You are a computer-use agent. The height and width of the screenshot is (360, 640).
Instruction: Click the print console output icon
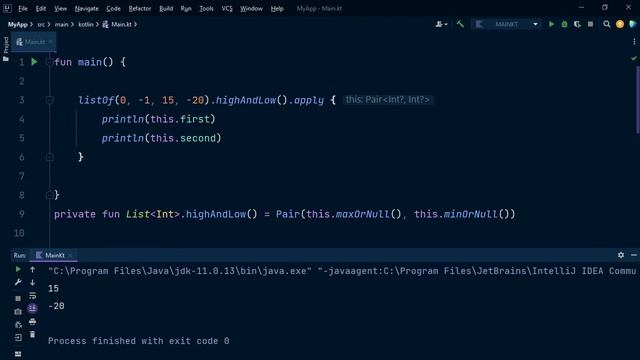tap(32, 322)
